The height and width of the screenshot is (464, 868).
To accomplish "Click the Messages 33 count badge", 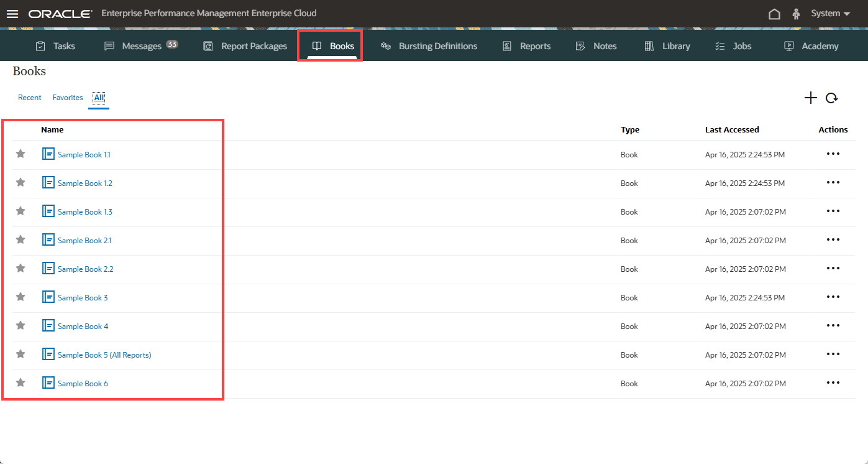I will tap(172, 44).
